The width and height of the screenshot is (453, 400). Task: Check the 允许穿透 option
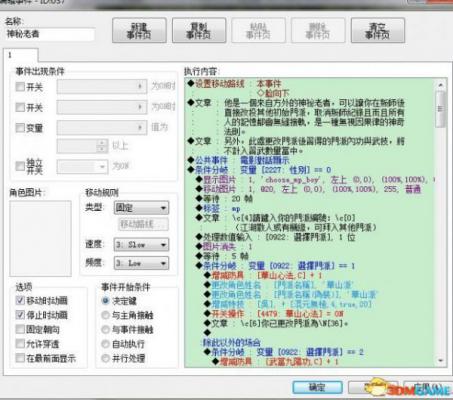pos(20,344)
